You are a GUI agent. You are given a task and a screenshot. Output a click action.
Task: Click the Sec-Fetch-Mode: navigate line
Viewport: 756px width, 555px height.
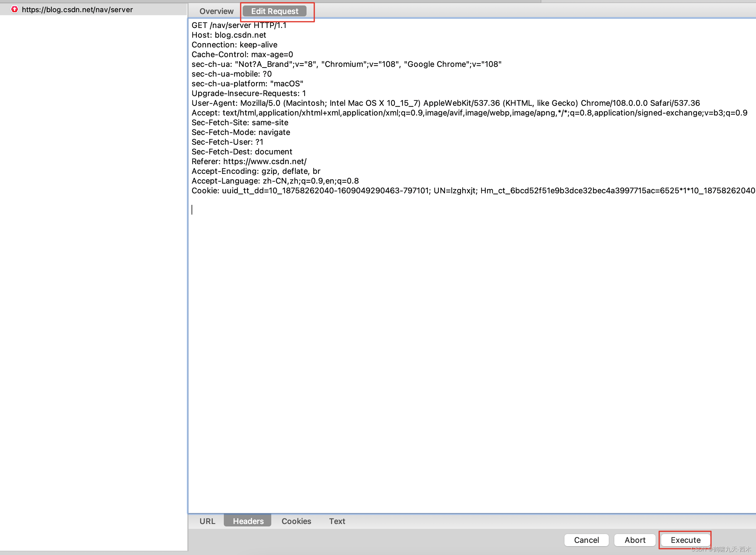pos(241,132)
